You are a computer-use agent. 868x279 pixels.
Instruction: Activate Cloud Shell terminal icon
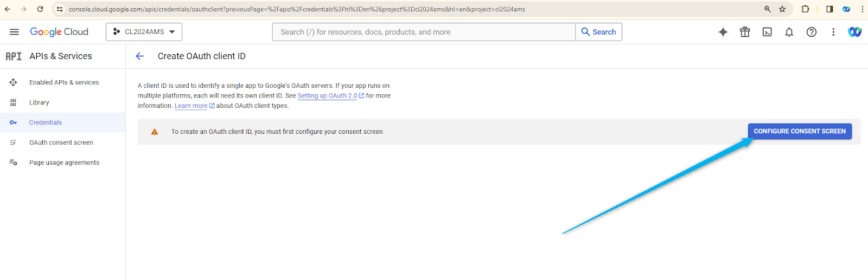[x=767, y=32]
